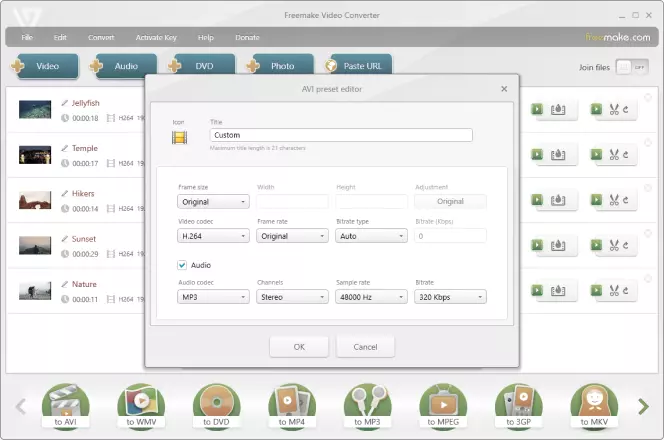Image resolution: width=664 pixels, height=440 pixels.
Task: Open the Audio codec MP3 dropdown
Action: [213, 297]
